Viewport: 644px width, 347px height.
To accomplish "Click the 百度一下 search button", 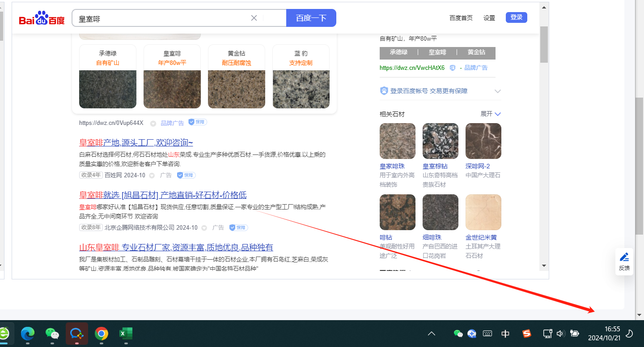I will click(x=311, y=18).
